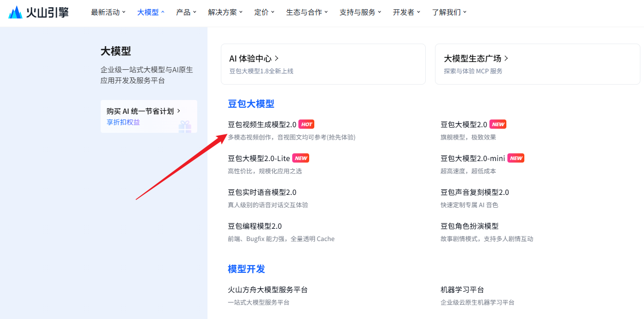Viewport: 644px width, 319px height.
Task: Click the 豆包大模型 section heading
Action: [251, 104]
